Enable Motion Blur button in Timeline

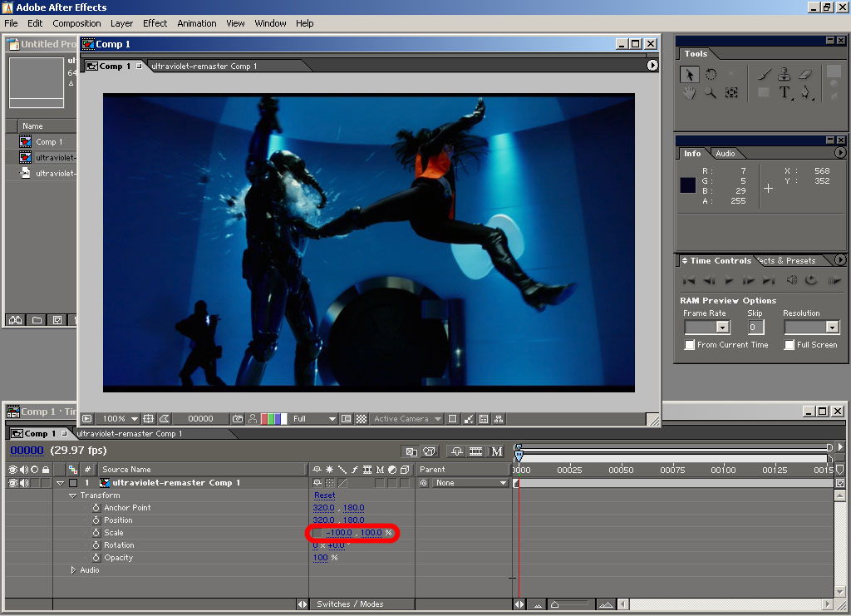click(497, 451)
